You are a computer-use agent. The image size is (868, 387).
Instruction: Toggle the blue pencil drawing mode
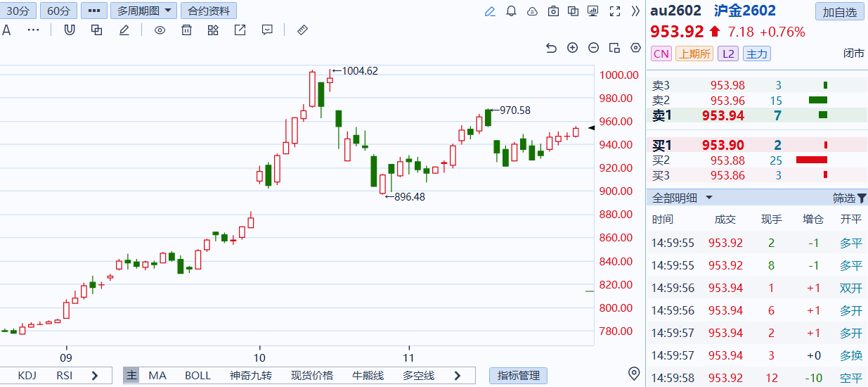click(x=490, y=11)
